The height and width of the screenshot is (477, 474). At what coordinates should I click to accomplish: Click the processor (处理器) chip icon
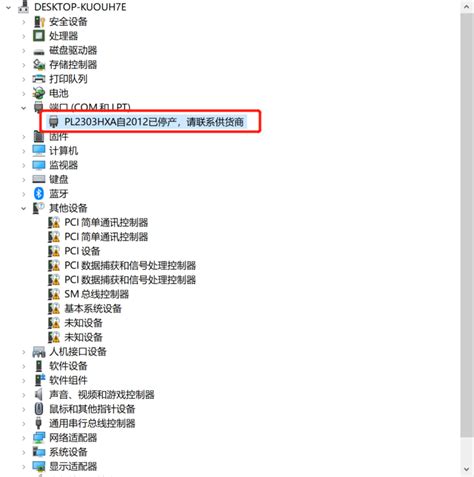(x=39, y=36)
